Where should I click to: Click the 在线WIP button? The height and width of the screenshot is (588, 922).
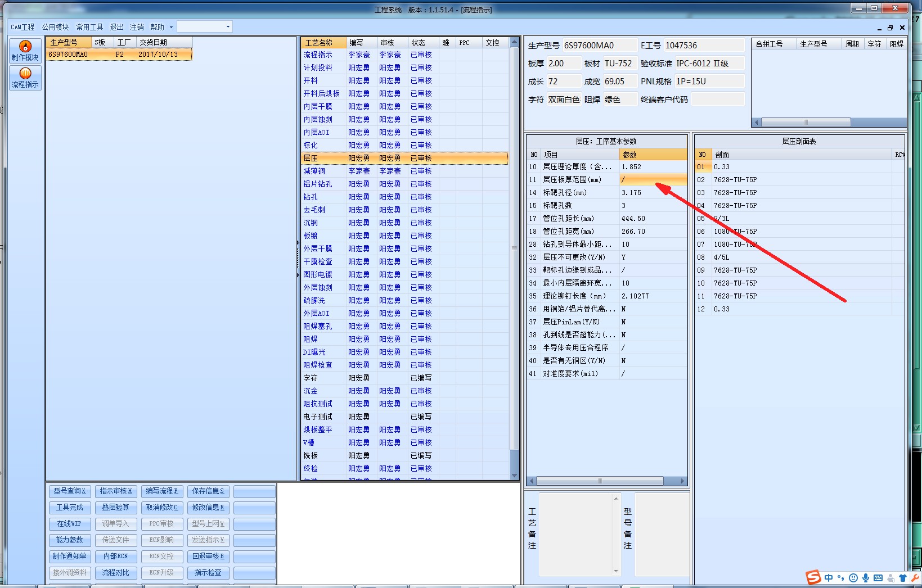click(70, 524)
